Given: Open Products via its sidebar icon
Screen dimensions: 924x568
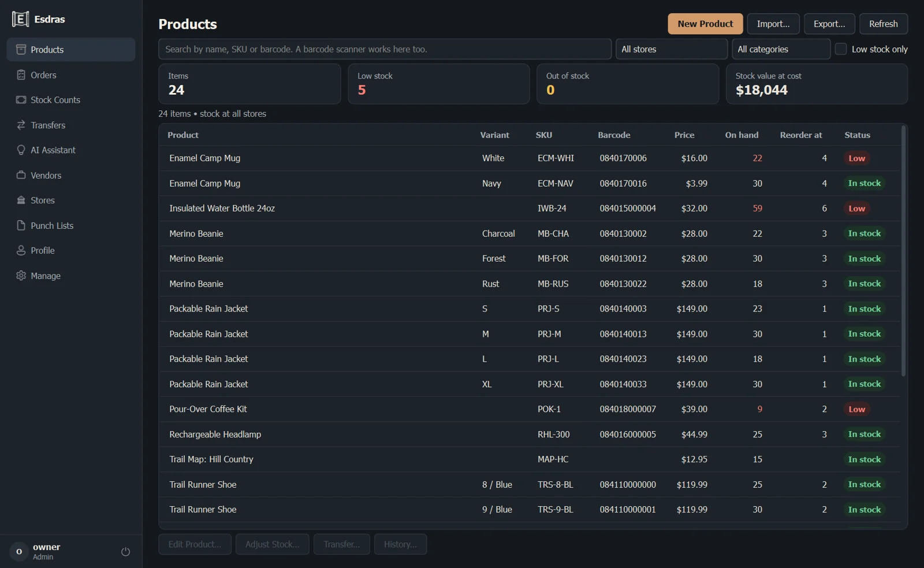Looking at the screenshot, I should point(21,50).
